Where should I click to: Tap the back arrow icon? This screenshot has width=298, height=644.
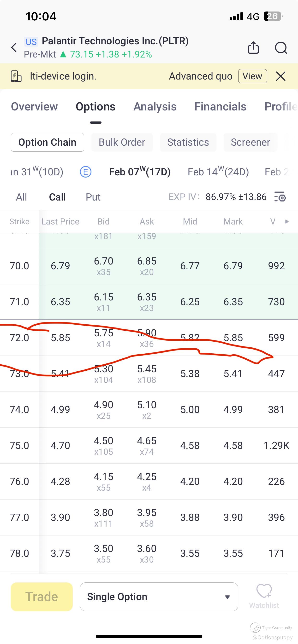[14, 47]
